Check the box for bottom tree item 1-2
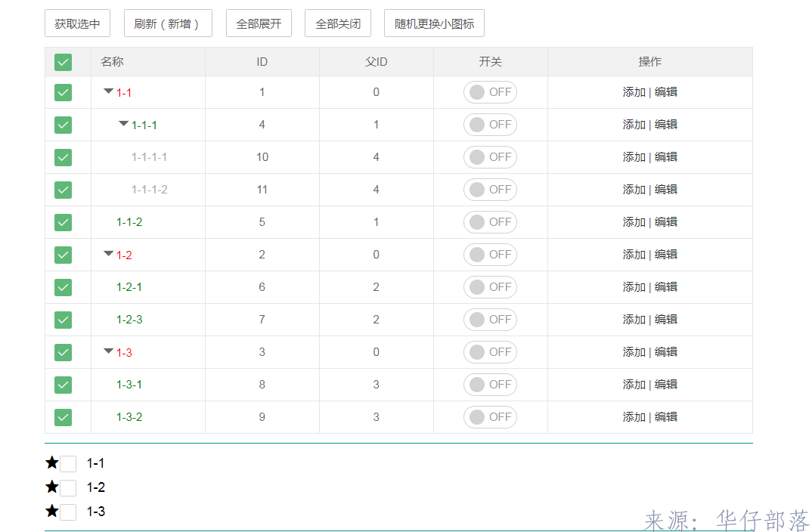The height and width of the screenshot is (532, 812). [x=68, y=488]
